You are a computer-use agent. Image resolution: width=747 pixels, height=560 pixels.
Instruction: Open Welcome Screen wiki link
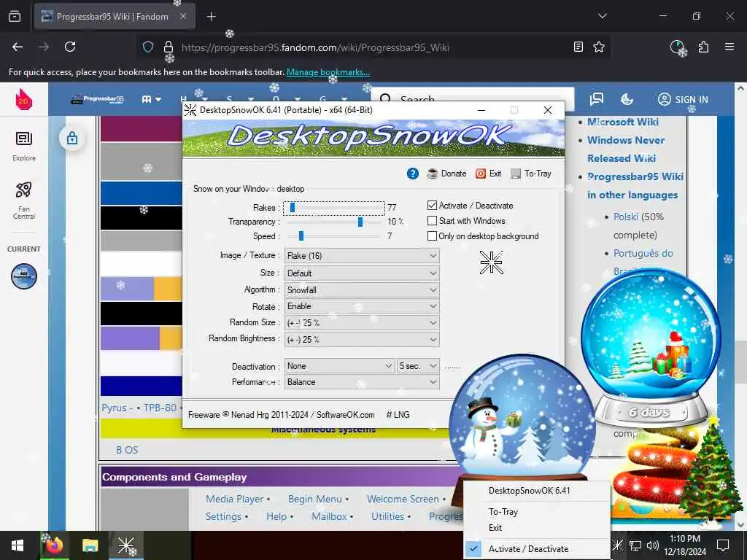click(x=403, y=499)
